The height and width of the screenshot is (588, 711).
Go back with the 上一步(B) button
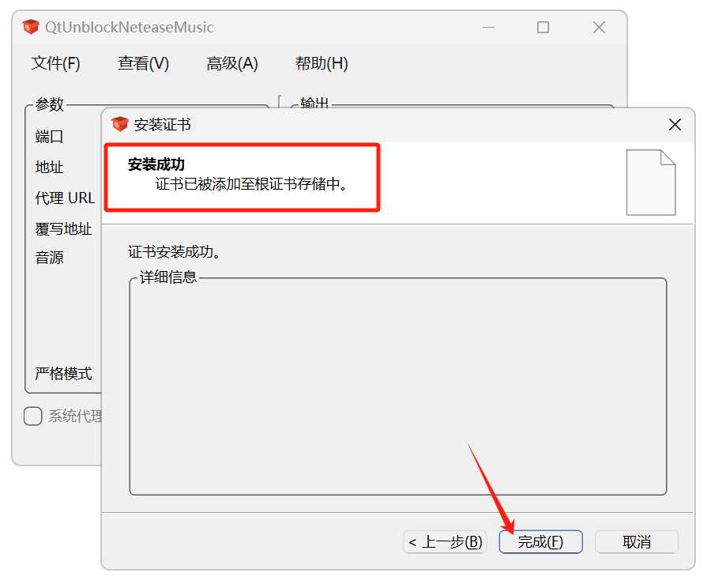(446, 541)
